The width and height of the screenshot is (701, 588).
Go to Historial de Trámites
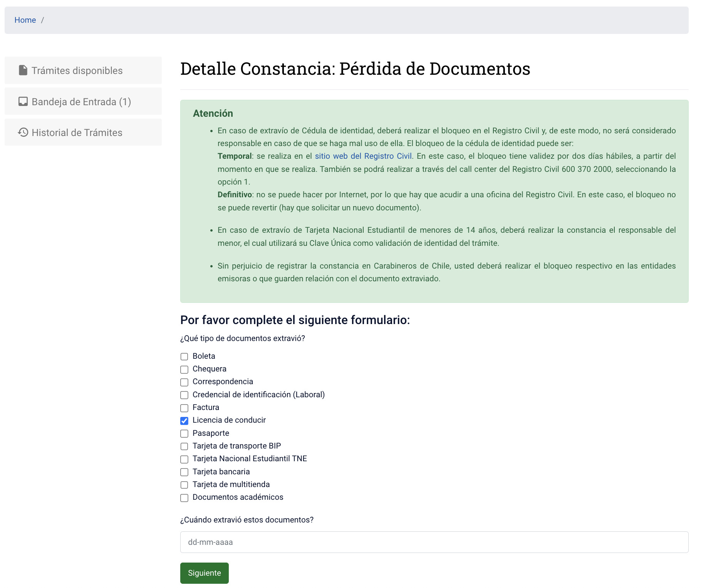[77, 132]
